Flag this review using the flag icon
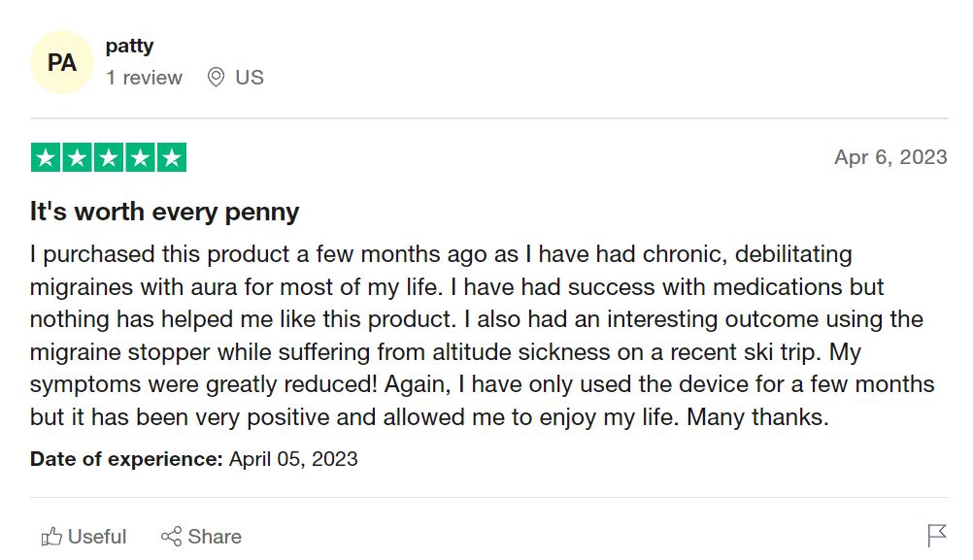Viewport: 973px width, 560px height. (x=937, y=535)
